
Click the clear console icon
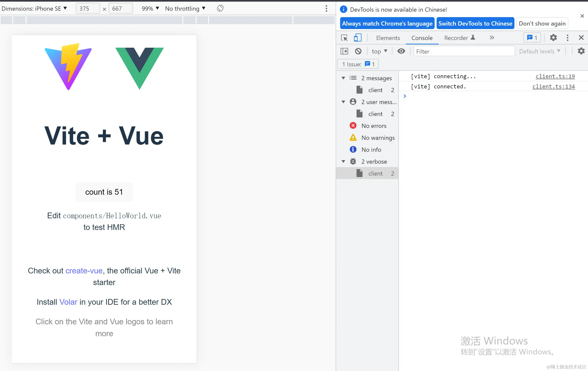pyautogui.click(x=358, y=51)
